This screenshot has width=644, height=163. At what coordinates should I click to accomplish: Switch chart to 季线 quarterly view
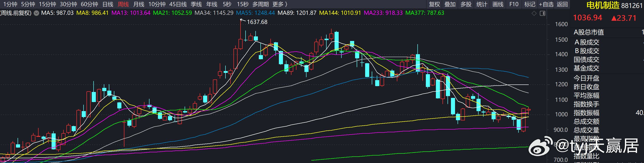196,4
